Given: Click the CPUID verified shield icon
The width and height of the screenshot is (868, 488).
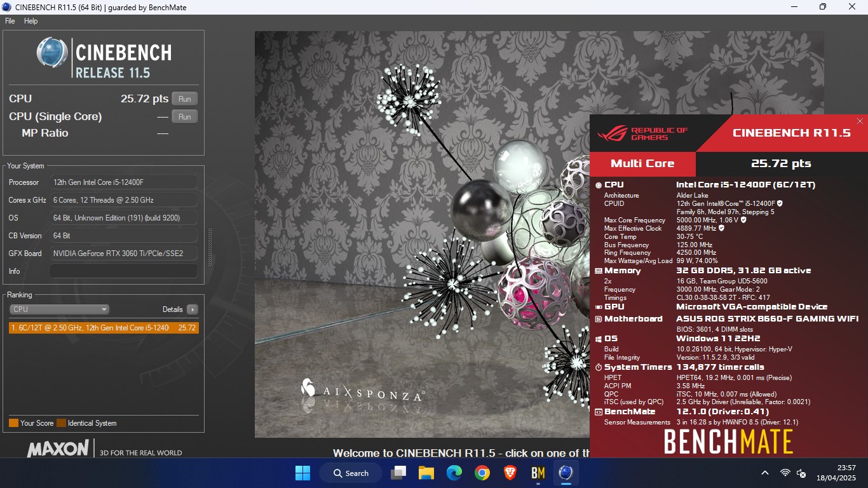Looking at the screenshot, I should pyautogui.click(x=780, y=203).
